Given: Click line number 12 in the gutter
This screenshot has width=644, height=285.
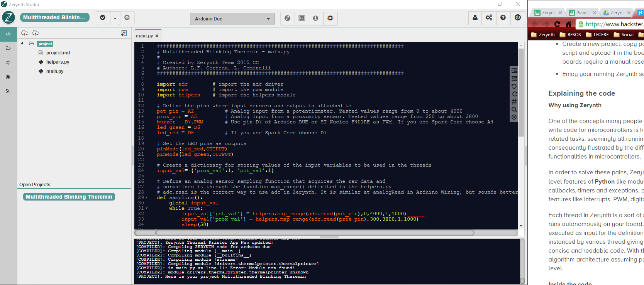Looking at the screenshot, I should click(x=141, y=106).
